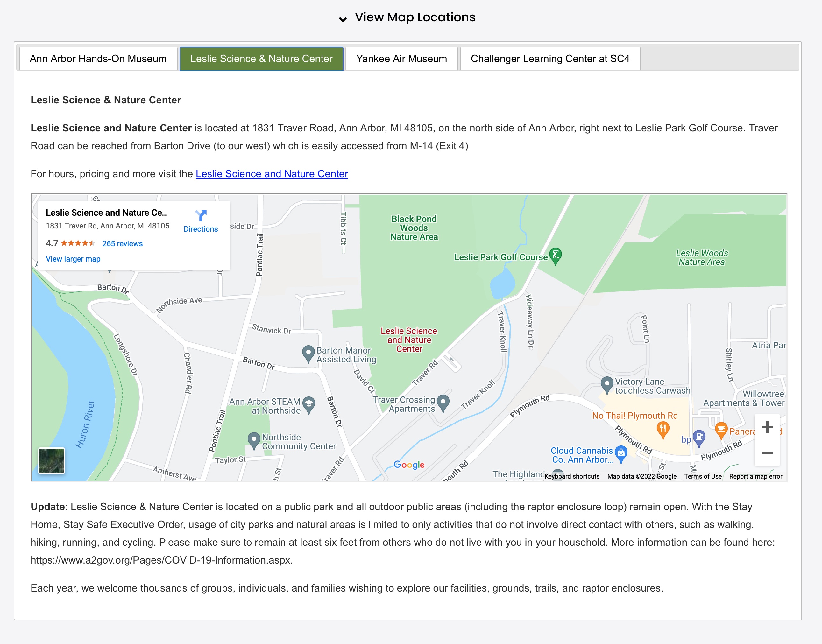Click the Leslie Woods Nature Area label
This screenshot has width=822, height=644.
pos(702,257)
